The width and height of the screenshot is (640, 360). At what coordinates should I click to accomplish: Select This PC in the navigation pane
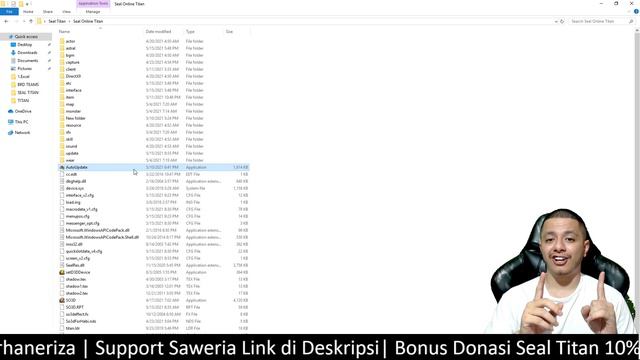pyautogui.click(x=21, y=122)
